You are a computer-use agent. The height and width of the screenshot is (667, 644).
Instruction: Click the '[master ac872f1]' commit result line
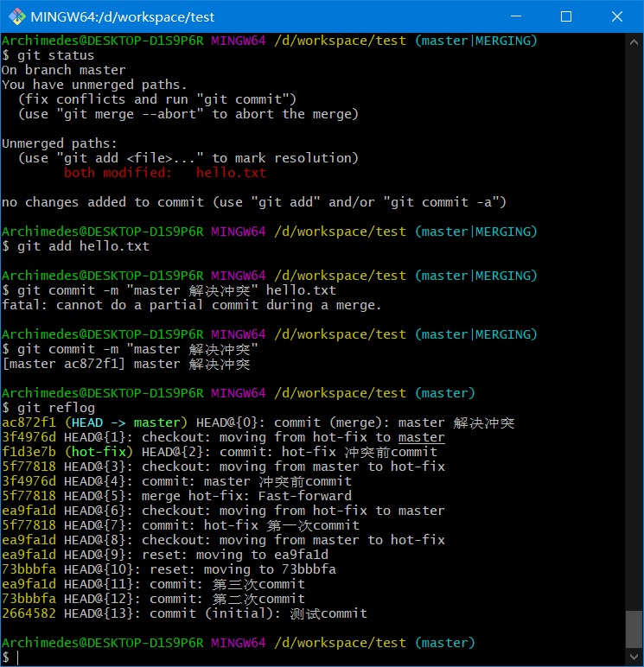pyautogui.click(x=126, y=364)
